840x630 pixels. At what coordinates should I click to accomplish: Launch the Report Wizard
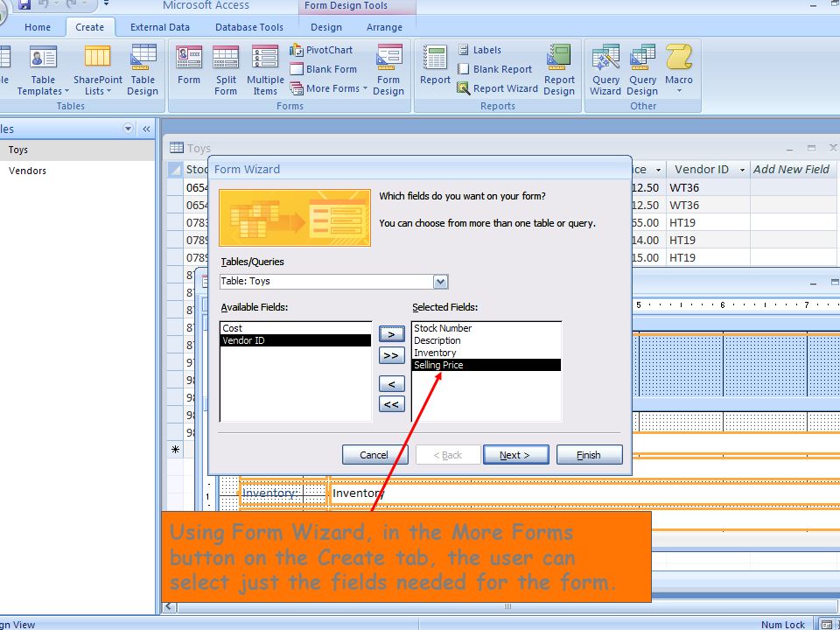[x=497, y=88]
